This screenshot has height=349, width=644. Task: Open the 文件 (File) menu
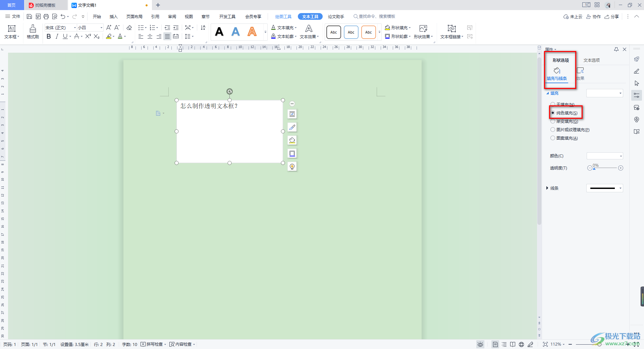[13, 16]
